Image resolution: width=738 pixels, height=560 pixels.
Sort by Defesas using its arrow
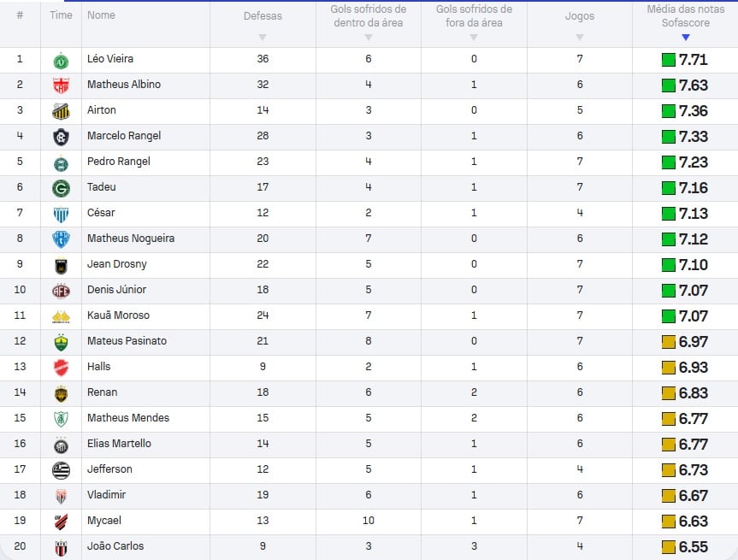(263, 37)
